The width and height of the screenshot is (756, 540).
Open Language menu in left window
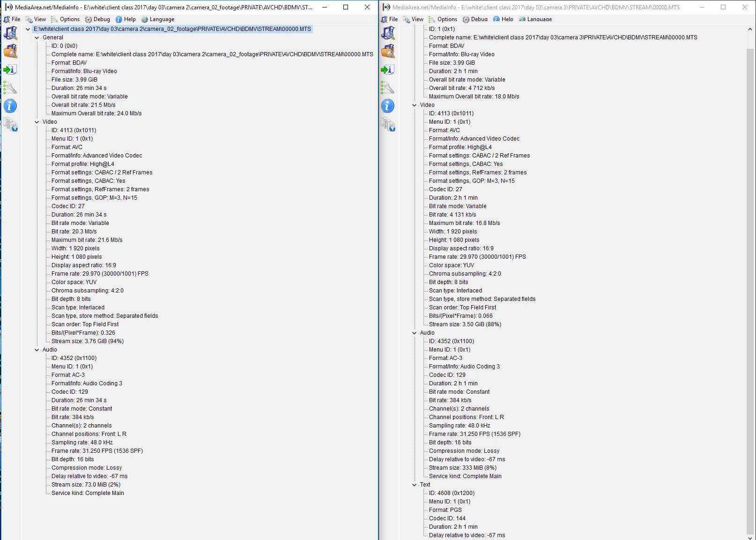pos(157,19)
